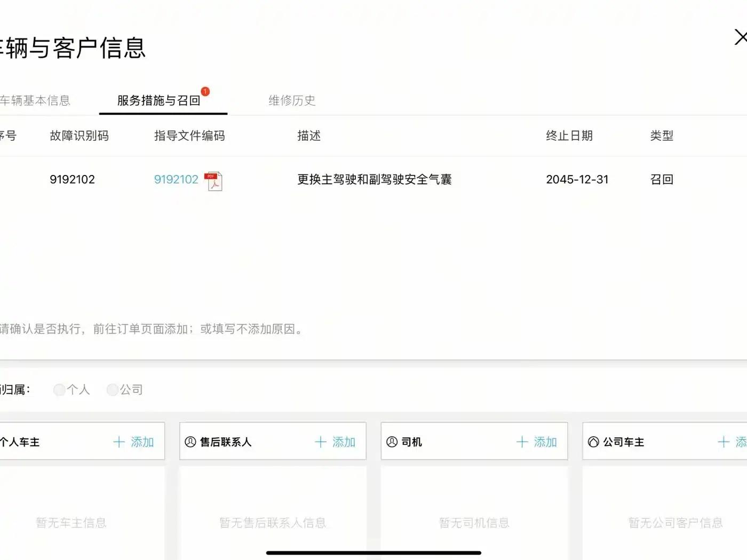Click the notification badge on 服务措施与召回 tab
The width and height of the screenshot is (747, 560).
click(x=205, y=91)
